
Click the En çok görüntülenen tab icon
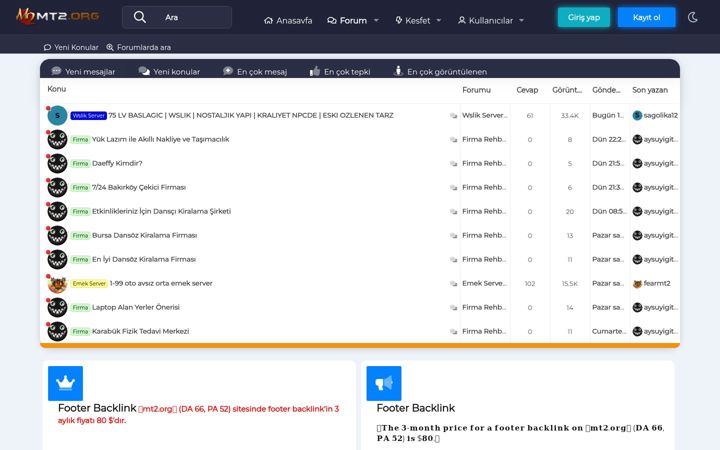(x=398, y=71)
